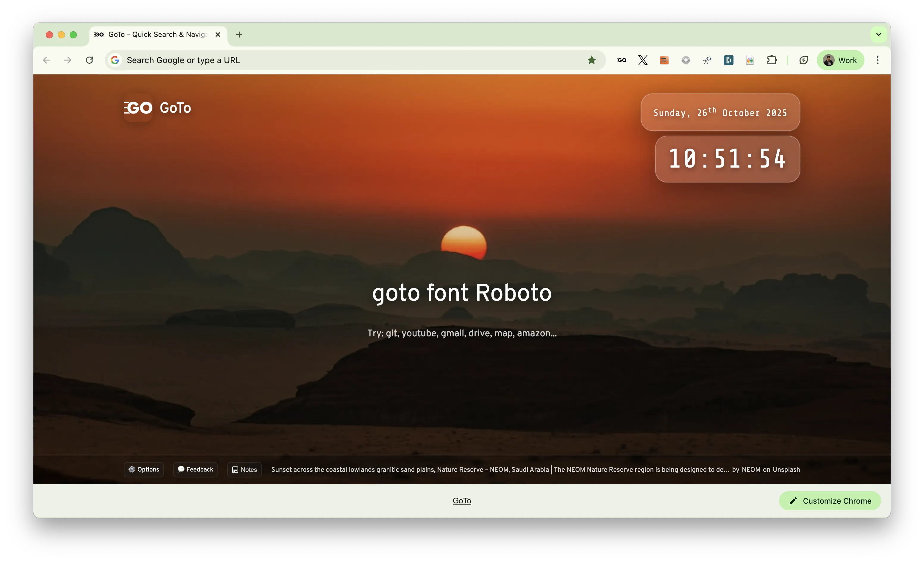Bookmark page with the star icon
The width and height of the screenshot is (924, 562).
point(592,60)
